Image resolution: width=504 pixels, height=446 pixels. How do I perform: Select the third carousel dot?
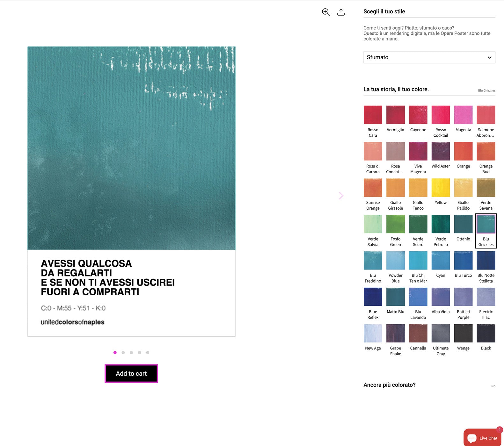[x=131, y=353]
